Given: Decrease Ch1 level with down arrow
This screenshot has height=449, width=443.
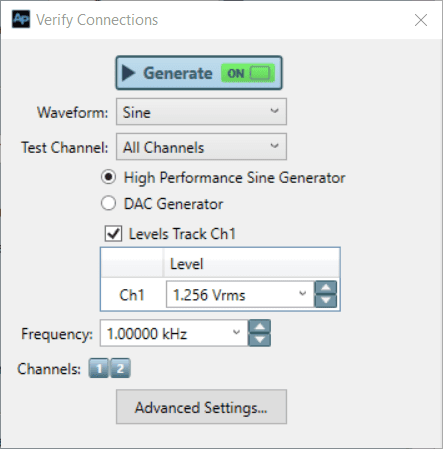Looking at the screenshot, I should pos(326,301).
